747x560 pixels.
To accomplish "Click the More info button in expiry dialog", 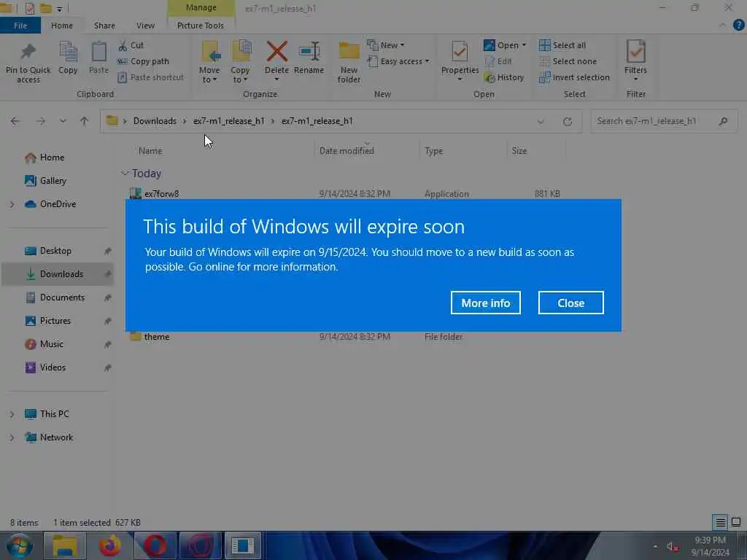I will 485,303.
